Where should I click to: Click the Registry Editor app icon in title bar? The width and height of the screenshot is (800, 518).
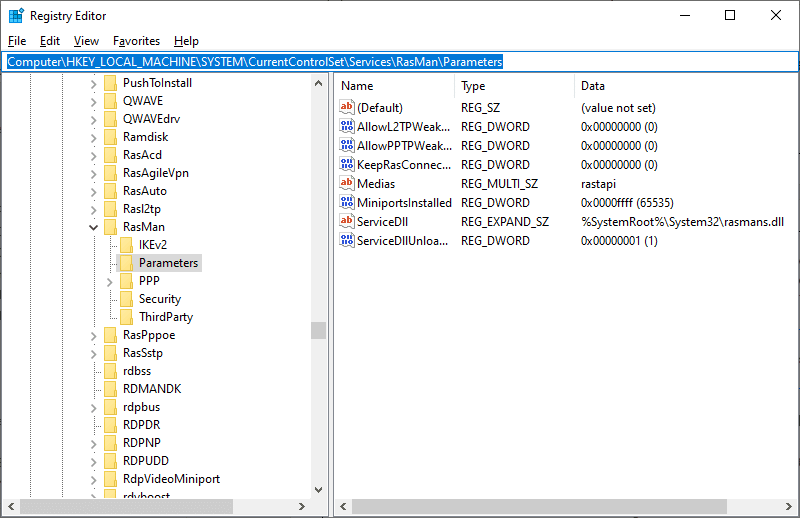point(16,16)
